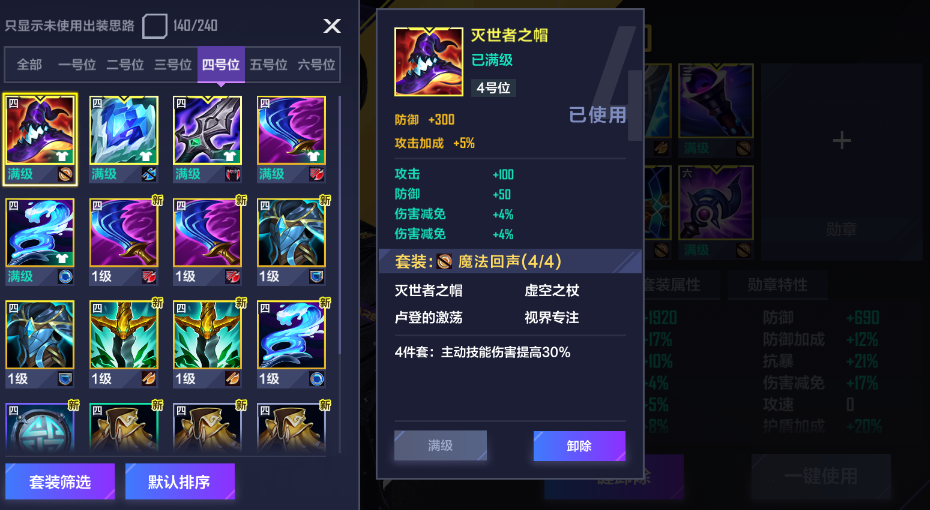
Task: Open the 六号位 tab
Action: coord(317,65)
